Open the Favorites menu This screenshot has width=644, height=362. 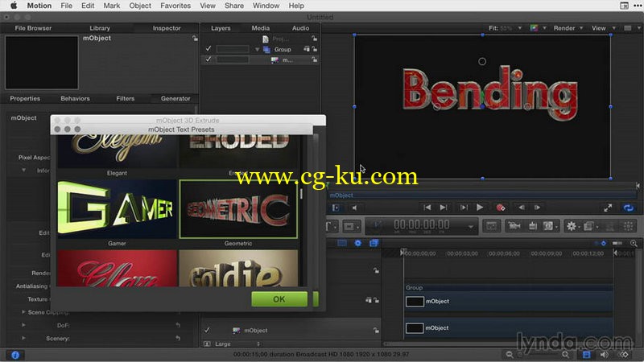point(175,6)
